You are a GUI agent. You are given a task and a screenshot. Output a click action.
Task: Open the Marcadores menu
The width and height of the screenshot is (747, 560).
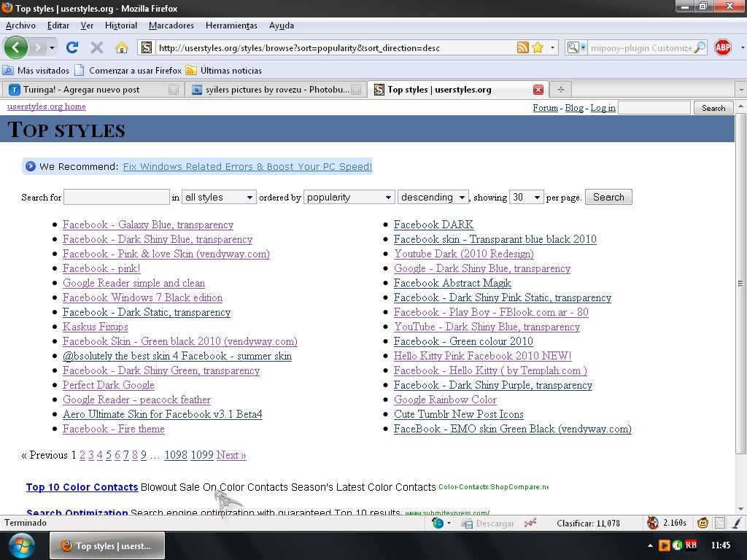click(171, 26)
